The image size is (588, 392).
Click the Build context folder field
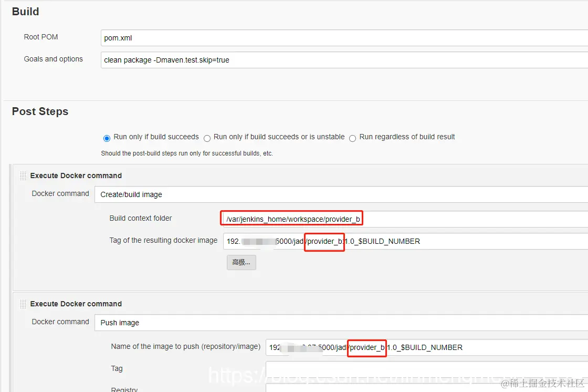(405, 219)
